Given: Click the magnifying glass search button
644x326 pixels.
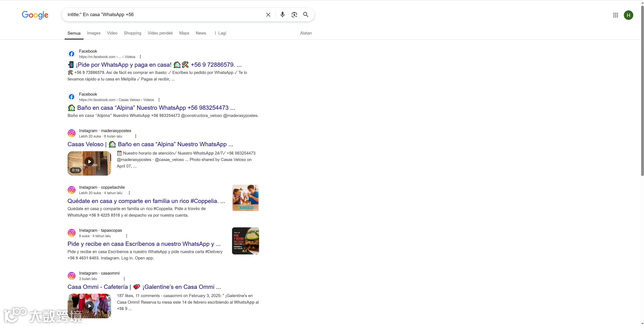Looking at the screenshot, I should point(306,14).
